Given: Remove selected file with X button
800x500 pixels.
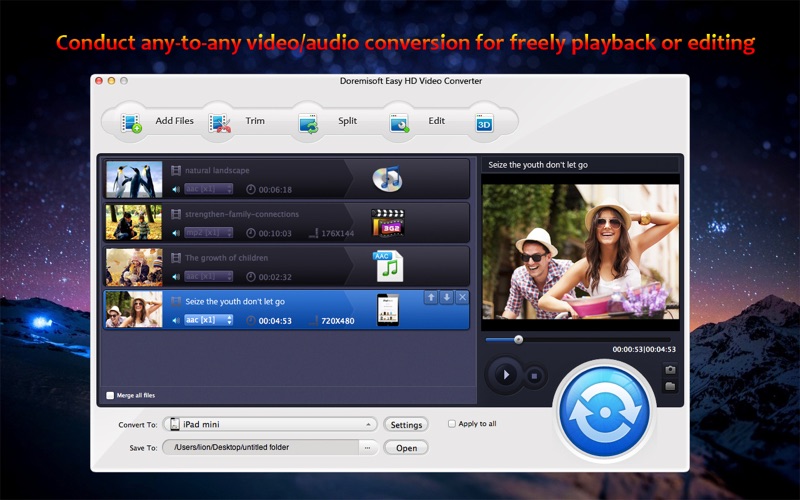Looking at the screenshot, I should coord(462,297).
